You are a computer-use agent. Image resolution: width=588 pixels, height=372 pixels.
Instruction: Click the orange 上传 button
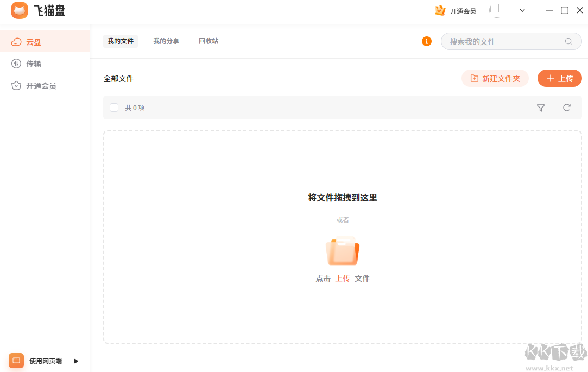(560, 78)
